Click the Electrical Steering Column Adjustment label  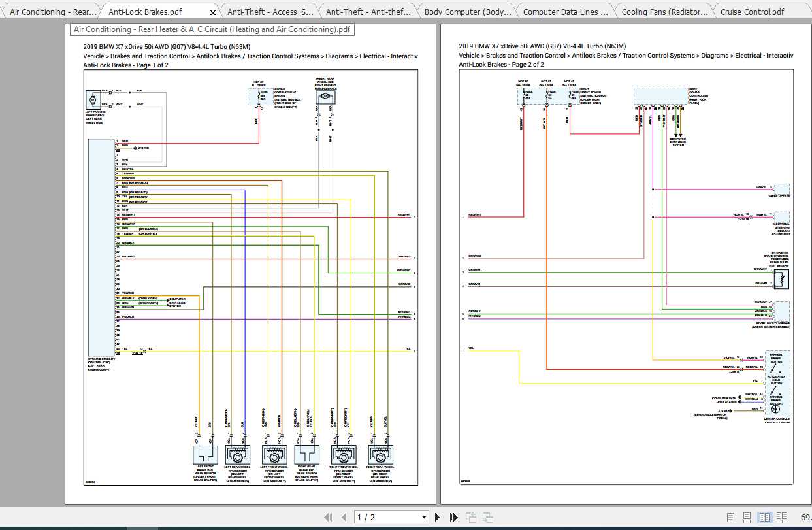781,229
